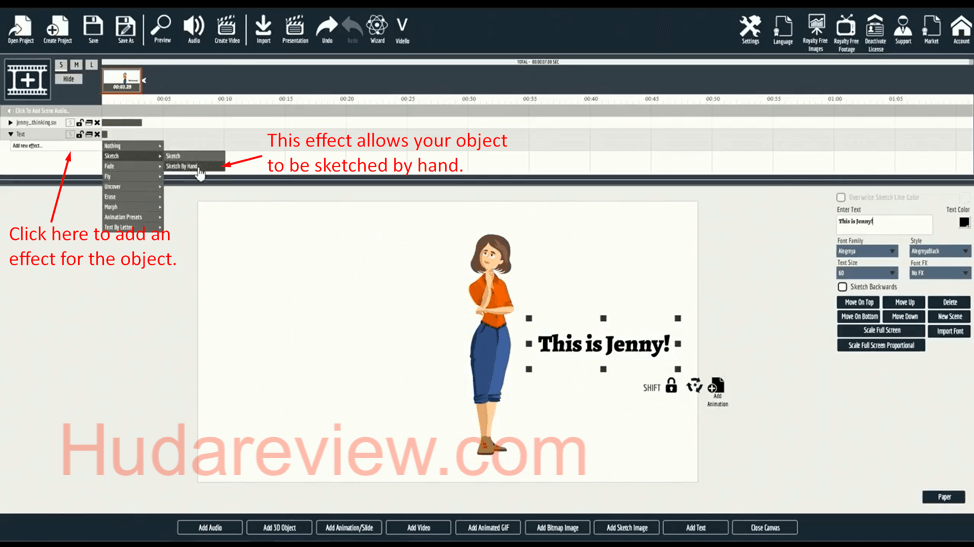Open Add new effect field
This screenshot has width=974, height=547.
coord(55,146)
